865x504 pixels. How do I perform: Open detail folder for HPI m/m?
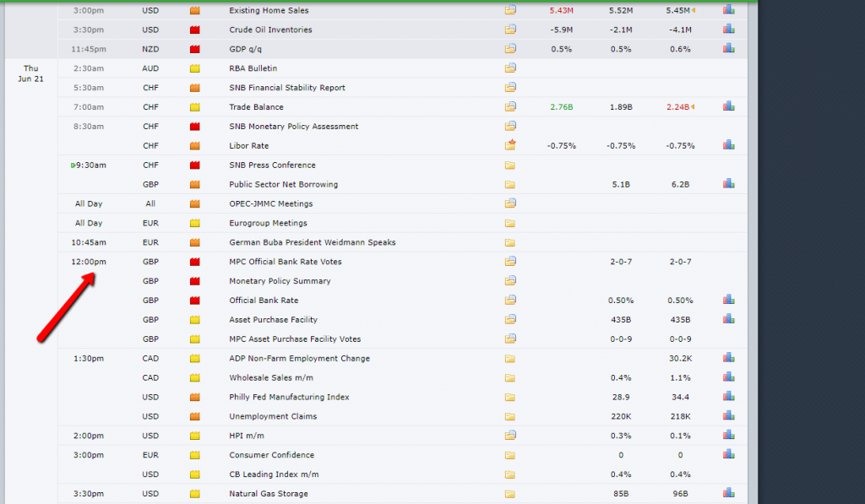click(510, 435)
